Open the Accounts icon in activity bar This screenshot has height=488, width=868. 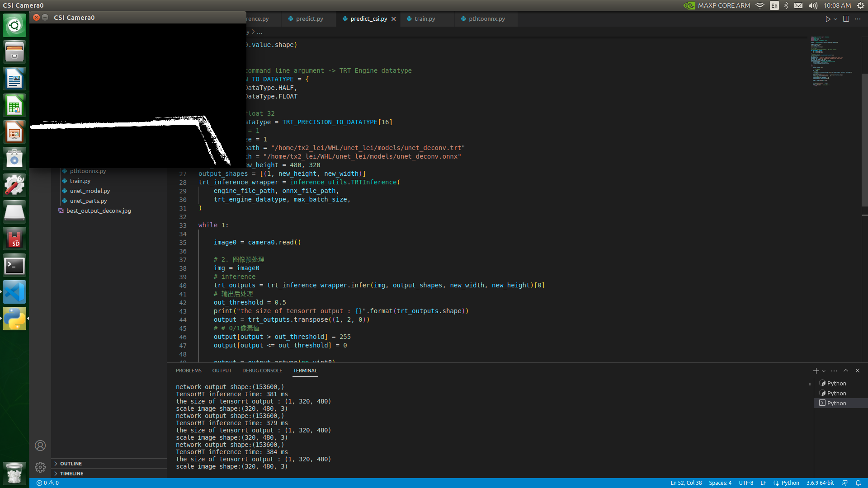(40, 446)
